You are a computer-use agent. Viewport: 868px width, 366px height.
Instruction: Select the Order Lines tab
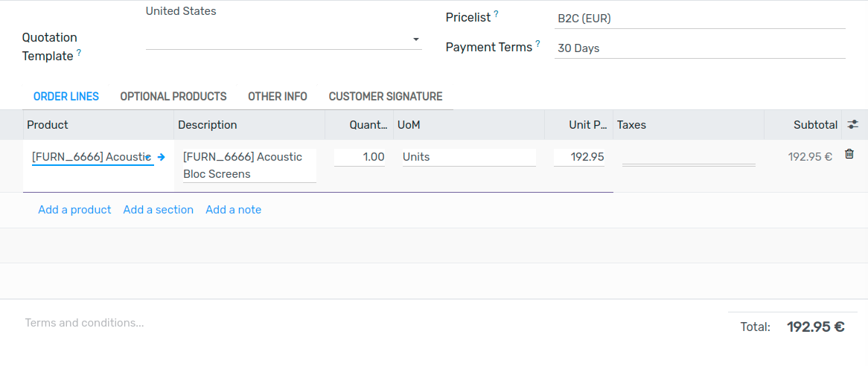tap(66, 97)
